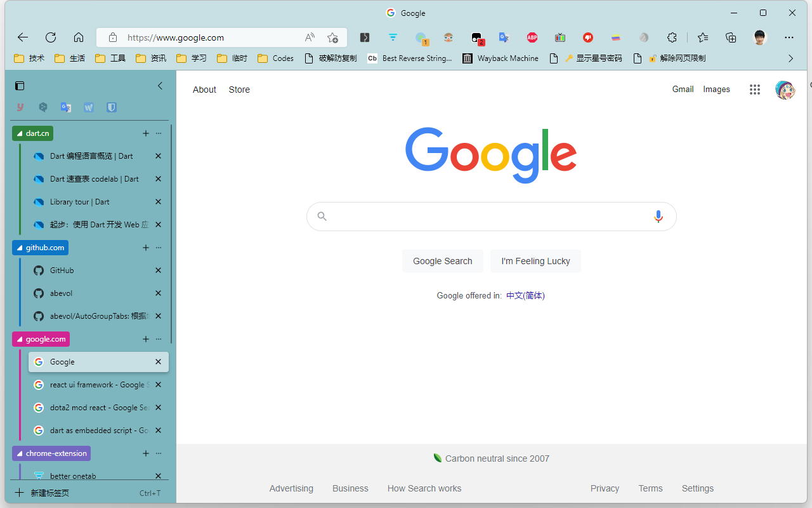Click I'm Feeling Lucky button
This screenshot has width=812, height=508.
[x=535, y=261]
